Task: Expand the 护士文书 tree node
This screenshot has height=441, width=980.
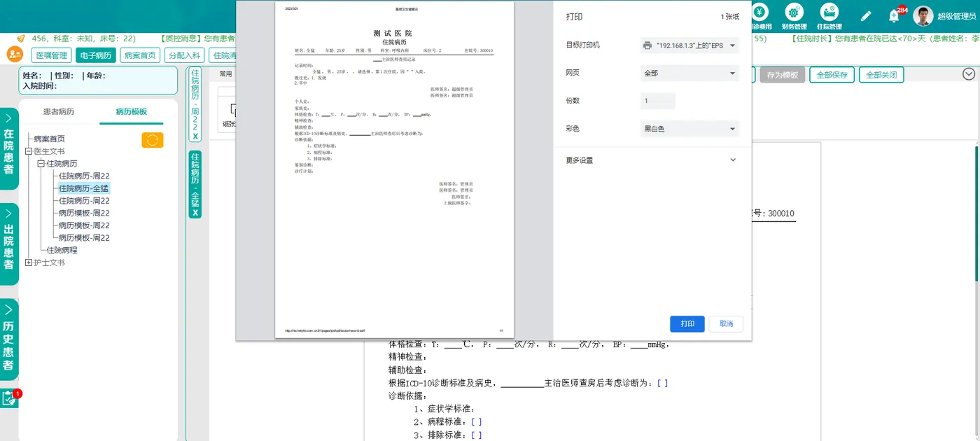Action: pyautogui.click(x=29, y=262)
